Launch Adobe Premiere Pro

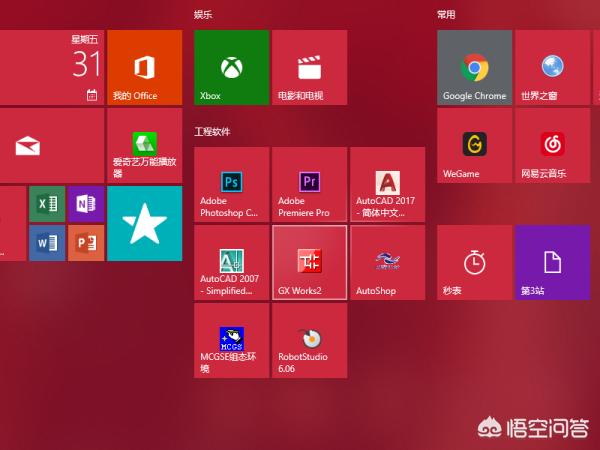tap(309, 185)
